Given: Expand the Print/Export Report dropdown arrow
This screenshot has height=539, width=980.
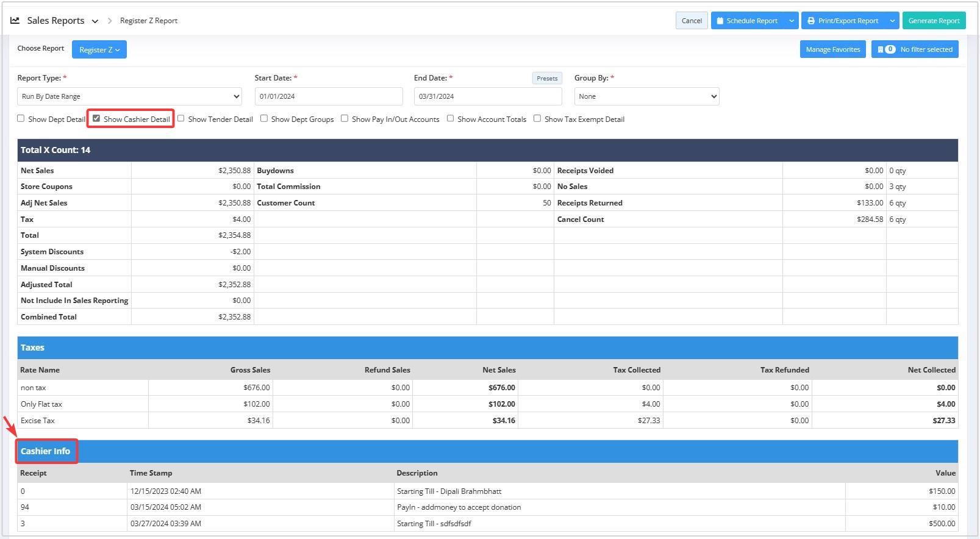Looking at the screenshot, I should (892, 21).
